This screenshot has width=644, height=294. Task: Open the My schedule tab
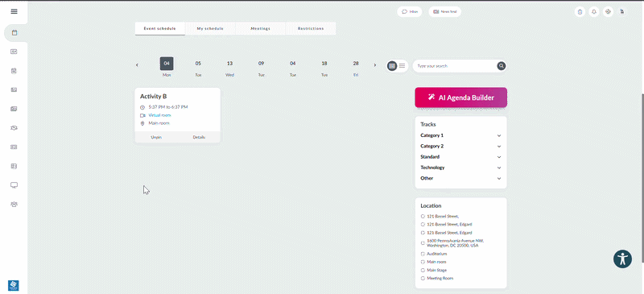210,29
